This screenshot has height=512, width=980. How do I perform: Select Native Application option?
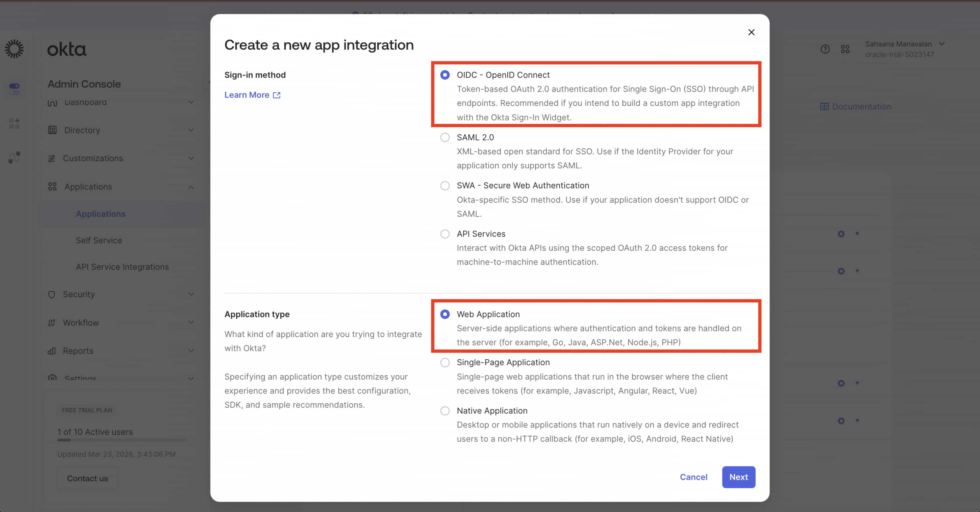tap(444, 411)
